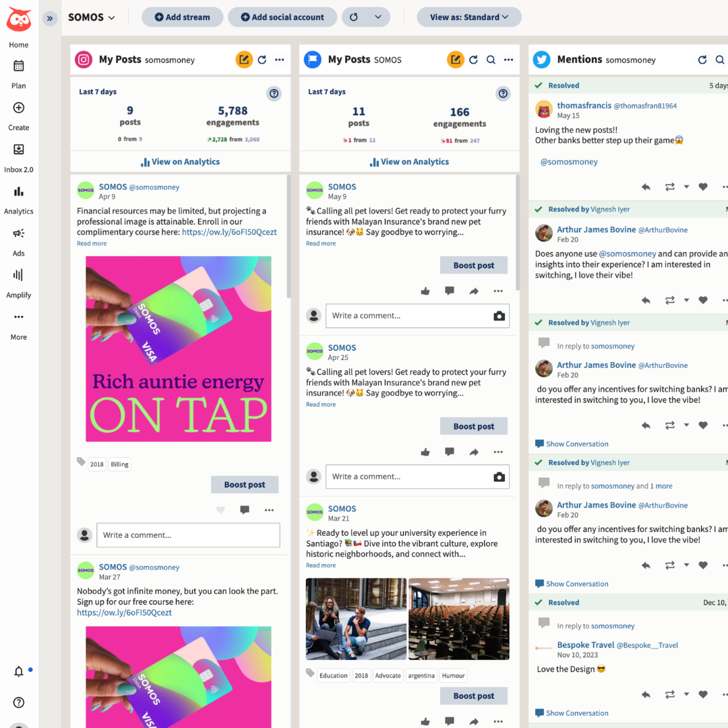Compose new post in Instagram My Posts stream

click(244, 59)
